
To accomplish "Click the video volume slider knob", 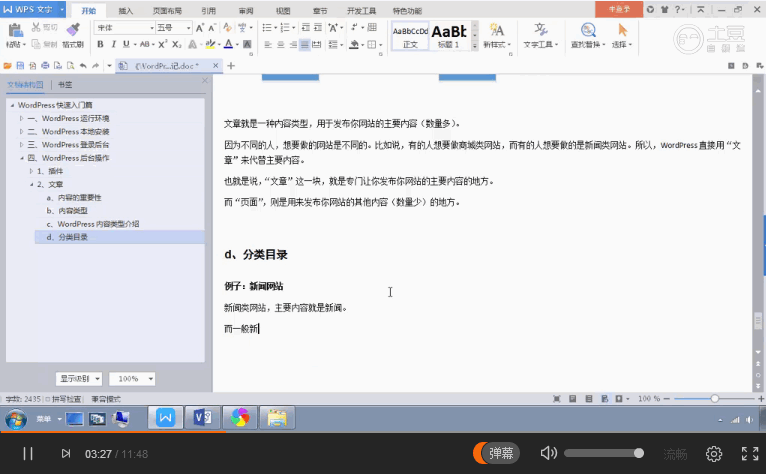I will (x=638, y=453).
